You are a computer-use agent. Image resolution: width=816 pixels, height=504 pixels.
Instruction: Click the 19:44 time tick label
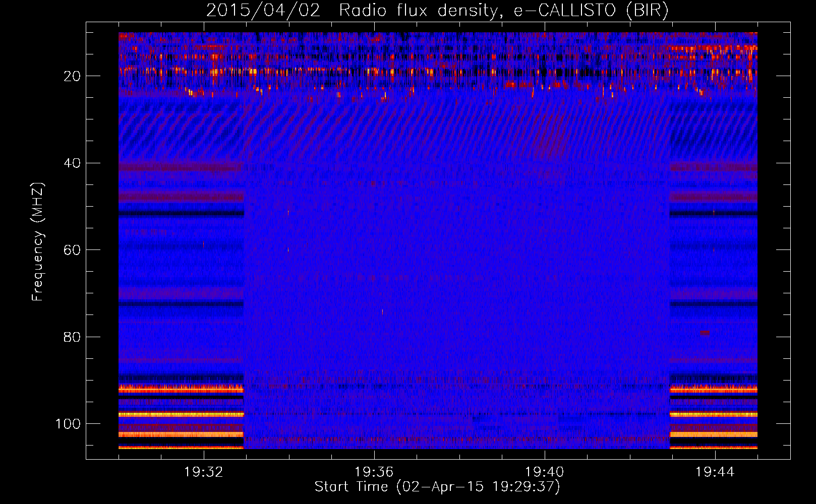pyautogui.click(x=715, y=472)
